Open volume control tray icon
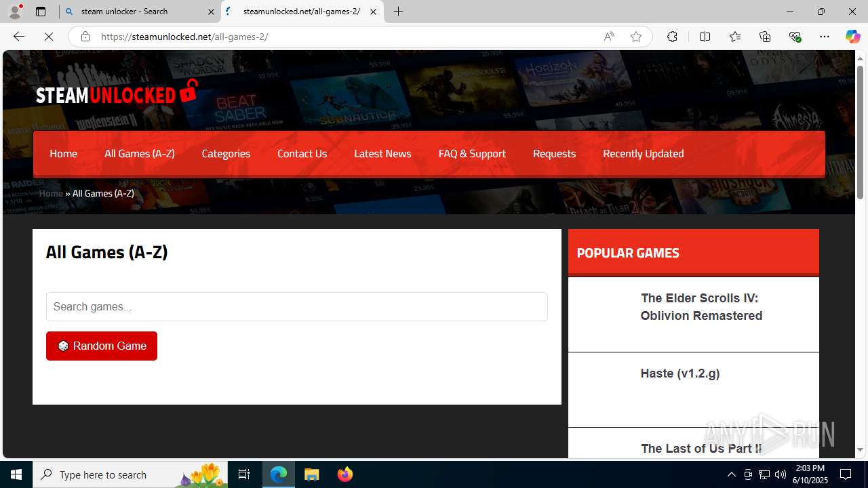This screenshot has height=488, width=868. (x=781, y=474)
